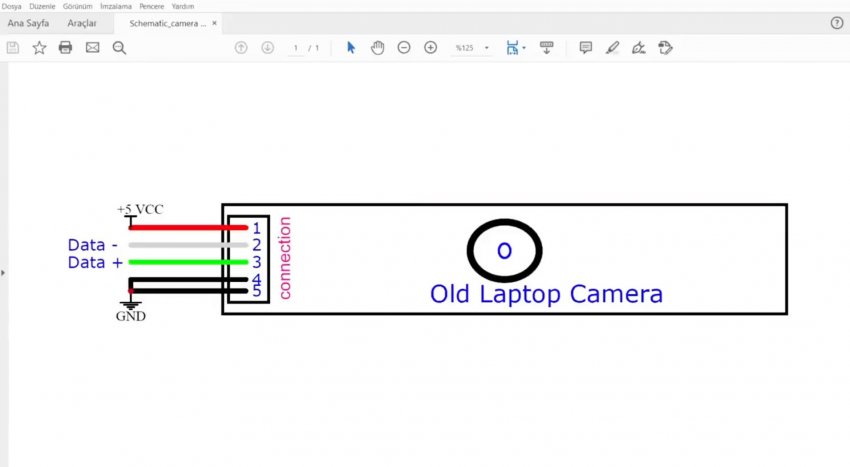This screenshot has width=850, height=467.
Task: Open the %125 zoom level dropdown
Action: 486,48
